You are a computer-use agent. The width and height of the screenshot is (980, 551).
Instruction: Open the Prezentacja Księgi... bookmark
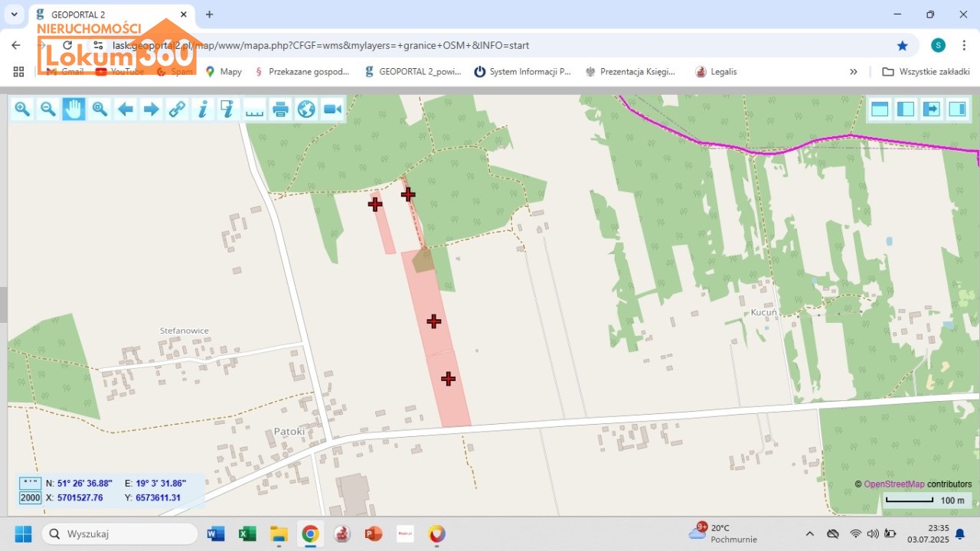[630, 71]
